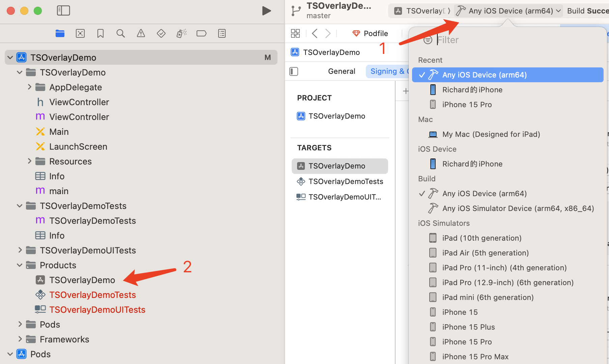609x364 pixels.
Task: Select Any iOS Simulator Device (arm64, x86_64)
Action: pos(507,208)
